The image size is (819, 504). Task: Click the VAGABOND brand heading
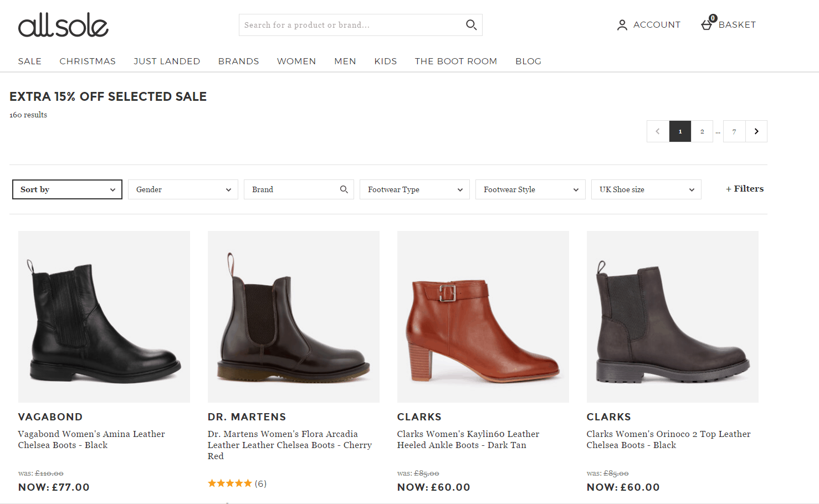[50, 417]
